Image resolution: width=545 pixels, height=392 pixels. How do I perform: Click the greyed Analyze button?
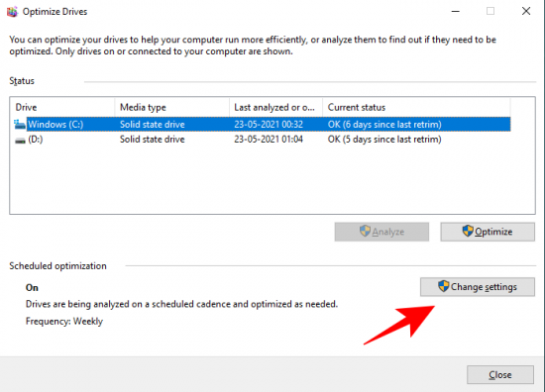click(381, 232)
